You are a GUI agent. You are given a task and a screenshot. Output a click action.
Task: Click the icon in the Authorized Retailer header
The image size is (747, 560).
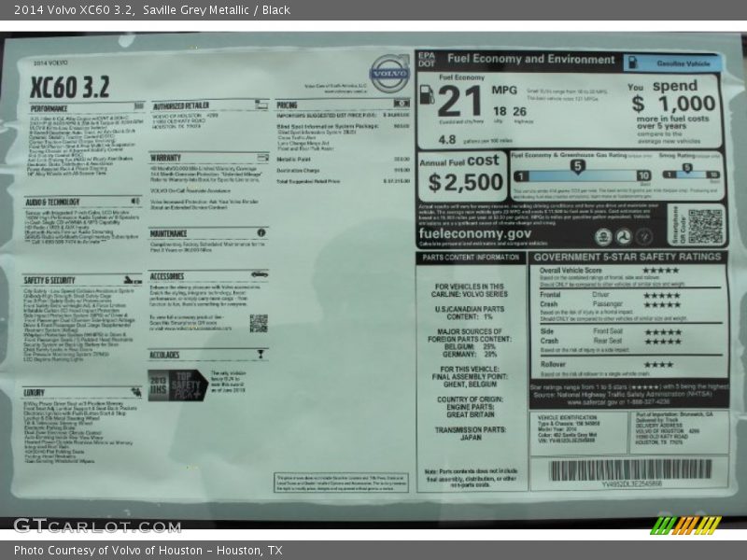click(261, 105)
